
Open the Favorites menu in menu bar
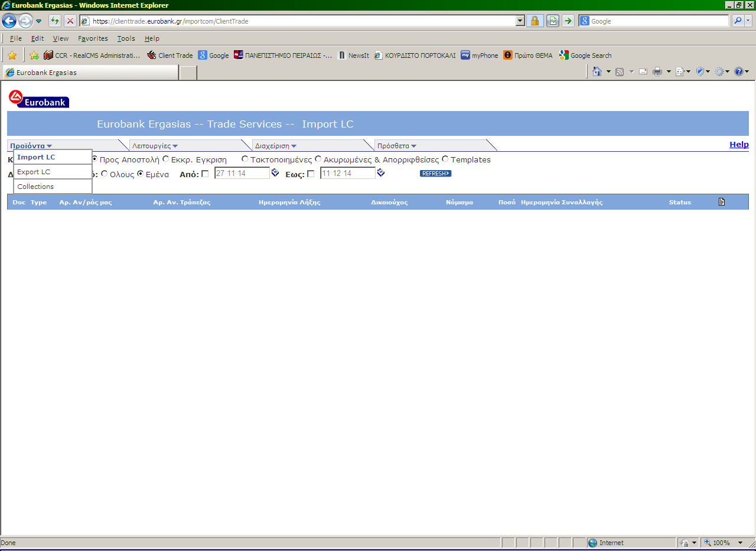(93, 38)
